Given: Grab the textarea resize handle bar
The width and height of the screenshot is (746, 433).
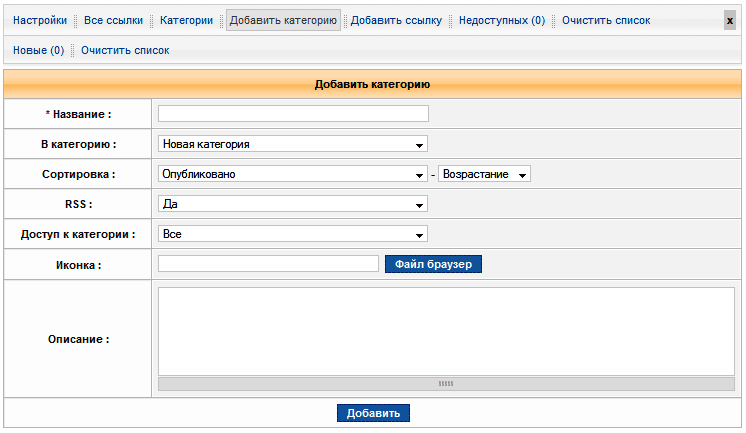Looking at the screenshot, I should click(x=446, y=383).
